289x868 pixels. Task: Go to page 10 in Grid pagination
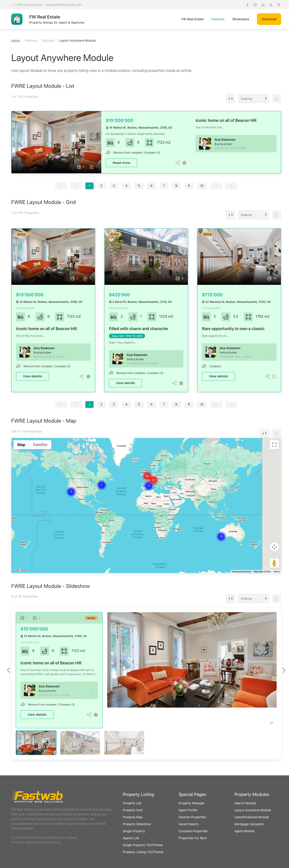point(202,404)
